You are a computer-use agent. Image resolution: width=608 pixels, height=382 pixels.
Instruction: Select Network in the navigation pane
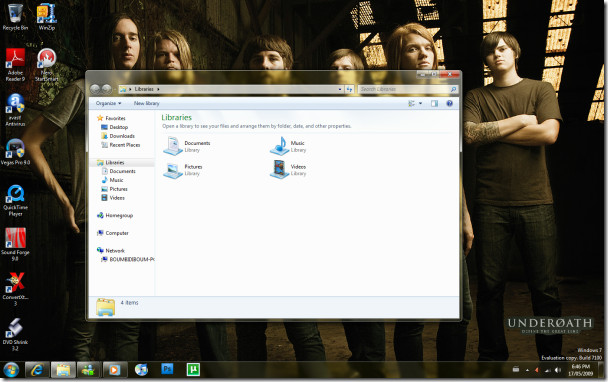115,251
